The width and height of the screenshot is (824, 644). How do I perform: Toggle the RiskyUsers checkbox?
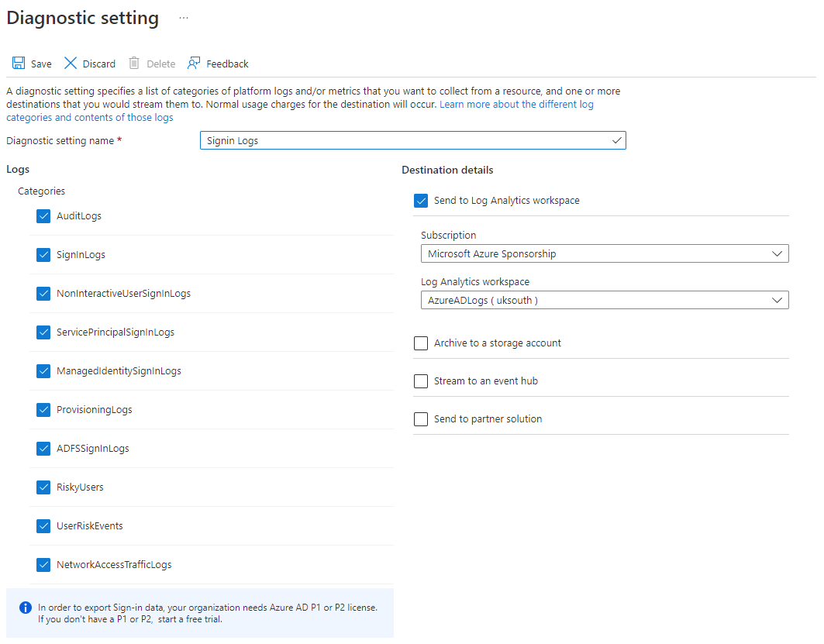pyautogui.click(x=43, y=487)
